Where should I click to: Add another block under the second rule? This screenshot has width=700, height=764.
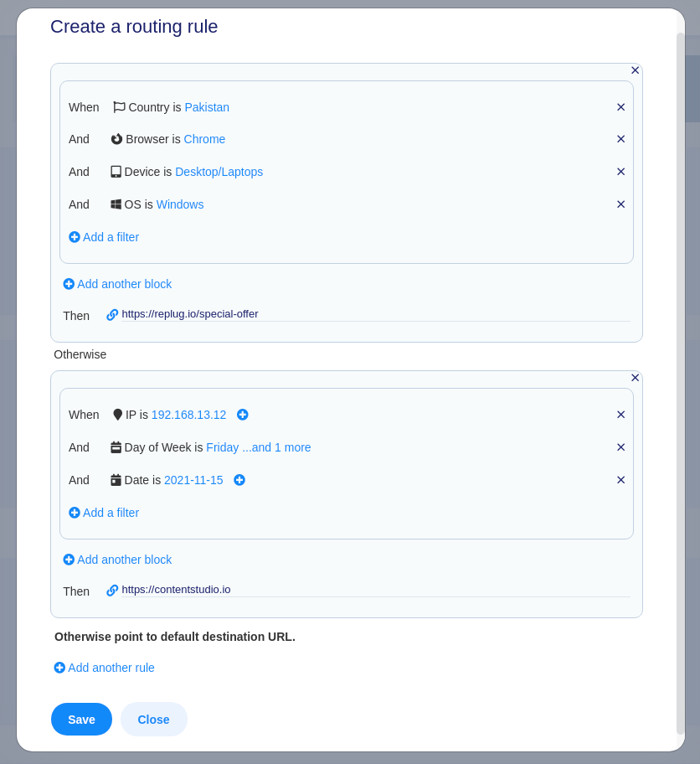(x=117, y=560)
